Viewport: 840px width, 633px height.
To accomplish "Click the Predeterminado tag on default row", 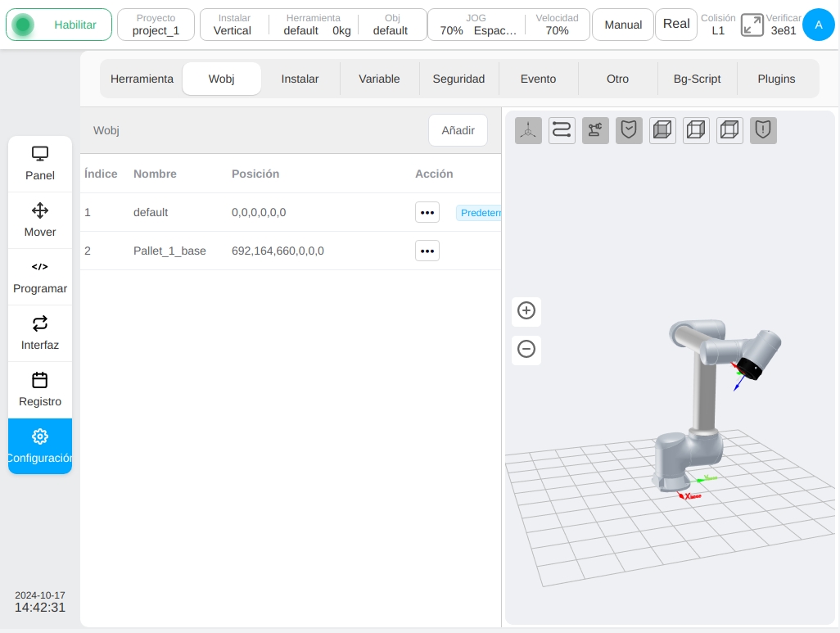I will point(479,213).
